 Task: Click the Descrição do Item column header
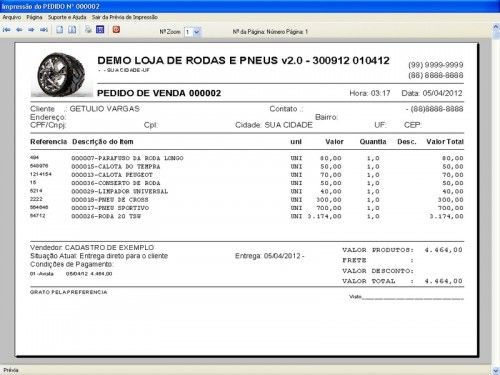[x=103, y=142]
